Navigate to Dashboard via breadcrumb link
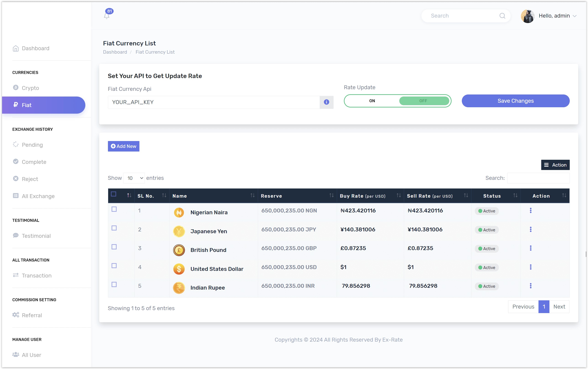Image resolution: width=588 pixels, height=369 pixels. (x=115, y=52)
